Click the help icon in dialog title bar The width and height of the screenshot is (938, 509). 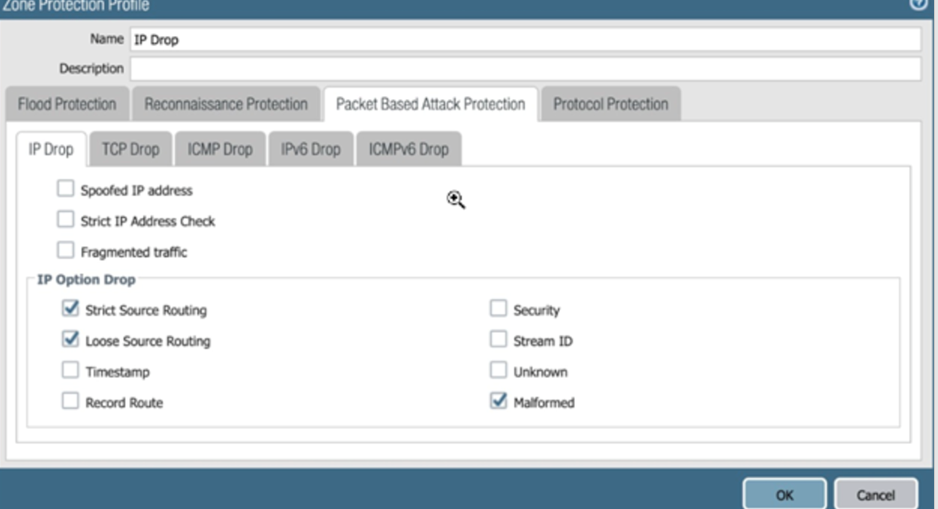click(x=918, y=5)
